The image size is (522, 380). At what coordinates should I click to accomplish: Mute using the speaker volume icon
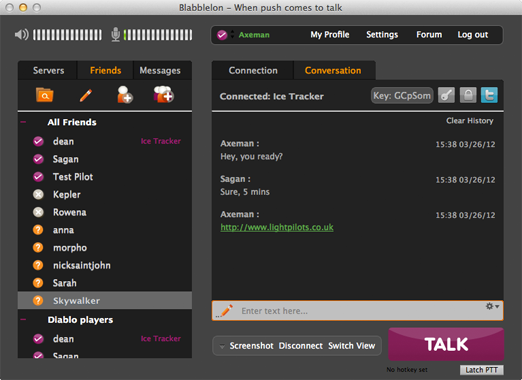pos(22,35)
